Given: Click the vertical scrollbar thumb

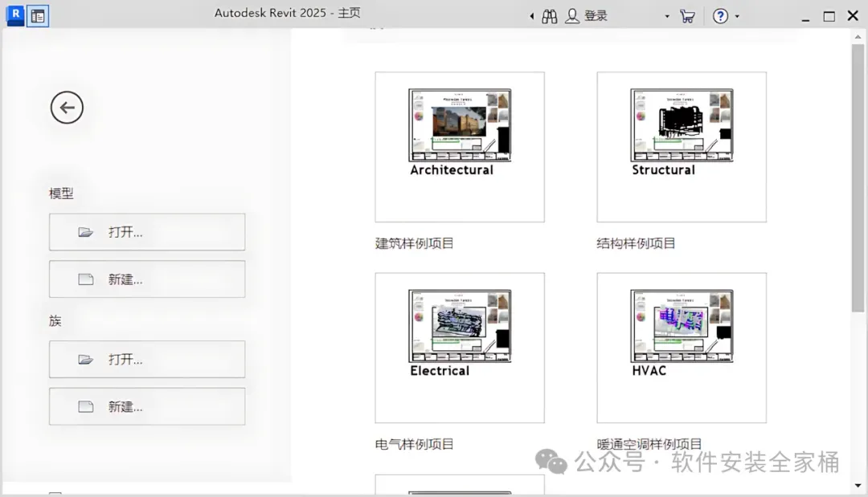Looking at the screenshot, I should tap(858, 178).
